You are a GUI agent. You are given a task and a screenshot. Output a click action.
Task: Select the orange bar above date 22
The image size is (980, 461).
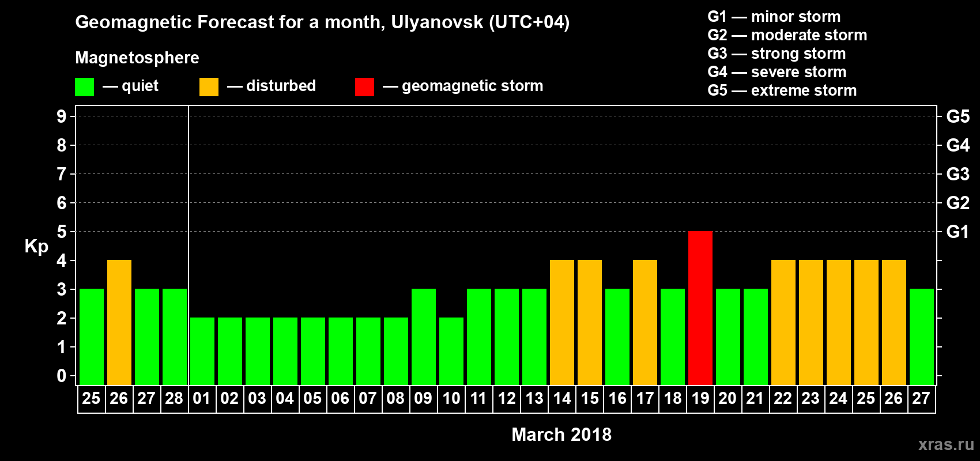783,322
